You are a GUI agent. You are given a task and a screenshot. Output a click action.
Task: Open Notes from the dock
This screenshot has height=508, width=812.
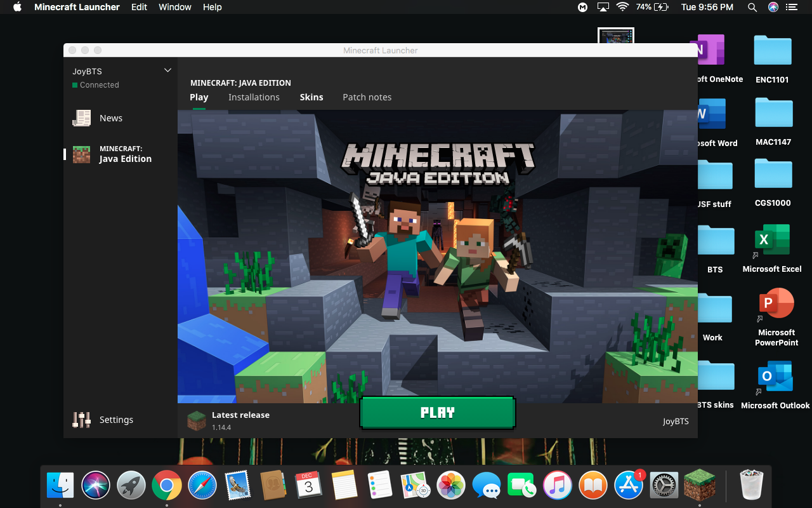pos(344,486)
